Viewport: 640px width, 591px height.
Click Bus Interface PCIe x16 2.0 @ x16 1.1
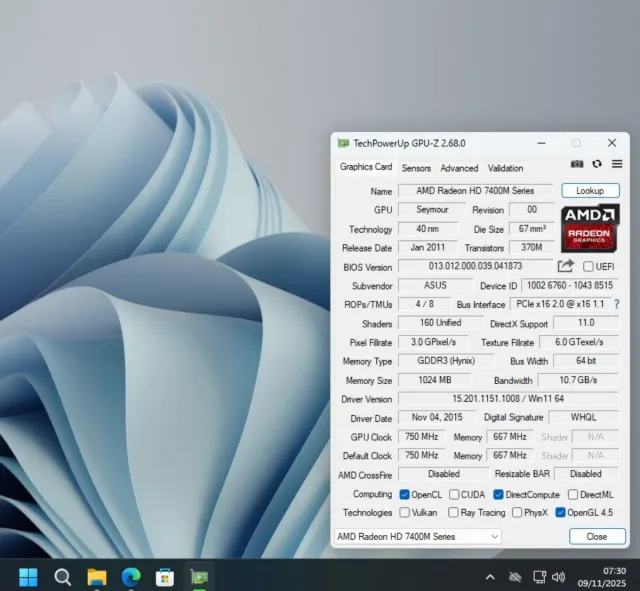click(560, 304)
